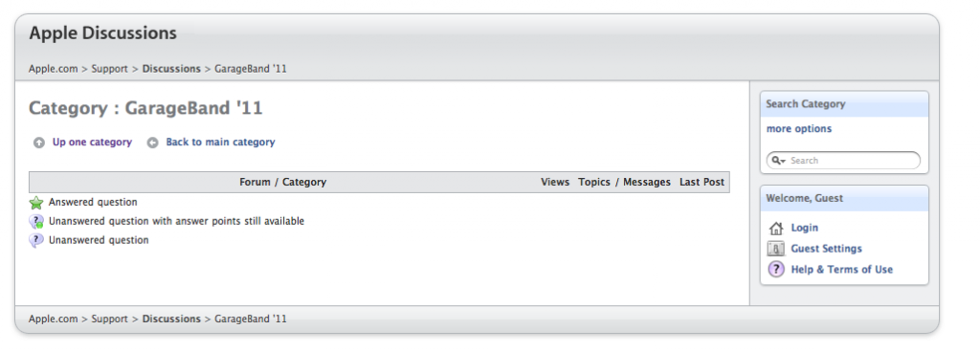Open the Login link
Screen dimensions: 980x352
point(804,228)
